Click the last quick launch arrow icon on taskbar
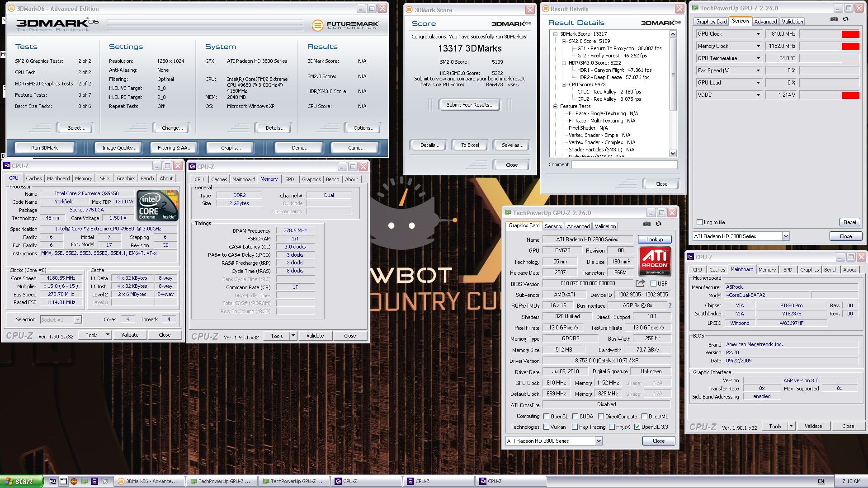868x488 pixels. tap(105, 481)
